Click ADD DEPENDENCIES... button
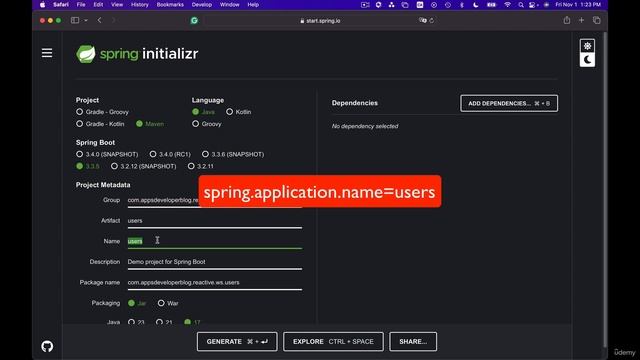640x360 pixels. [x=509, y=103]
